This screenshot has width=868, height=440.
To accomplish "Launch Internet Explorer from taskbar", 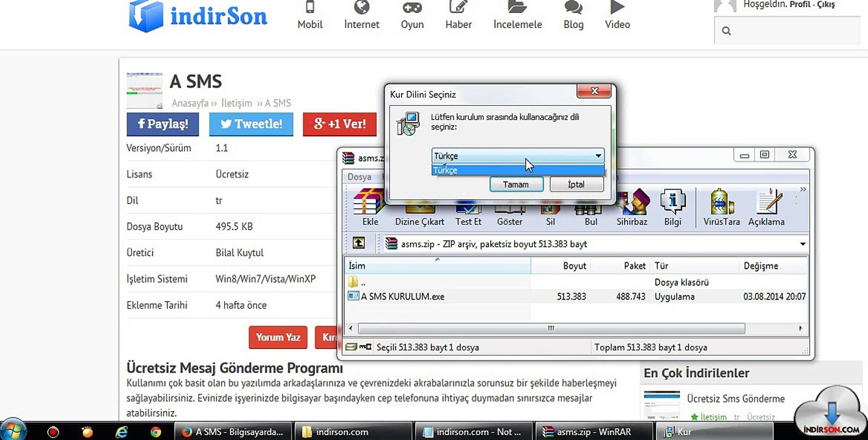I will click(x=122, y=432).
